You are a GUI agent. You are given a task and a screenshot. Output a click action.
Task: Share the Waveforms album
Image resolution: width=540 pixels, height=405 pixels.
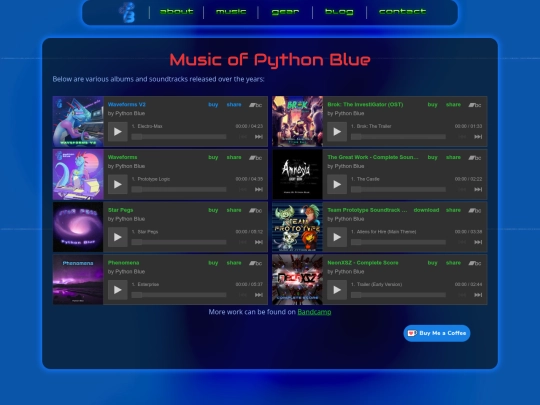point(234,157)
